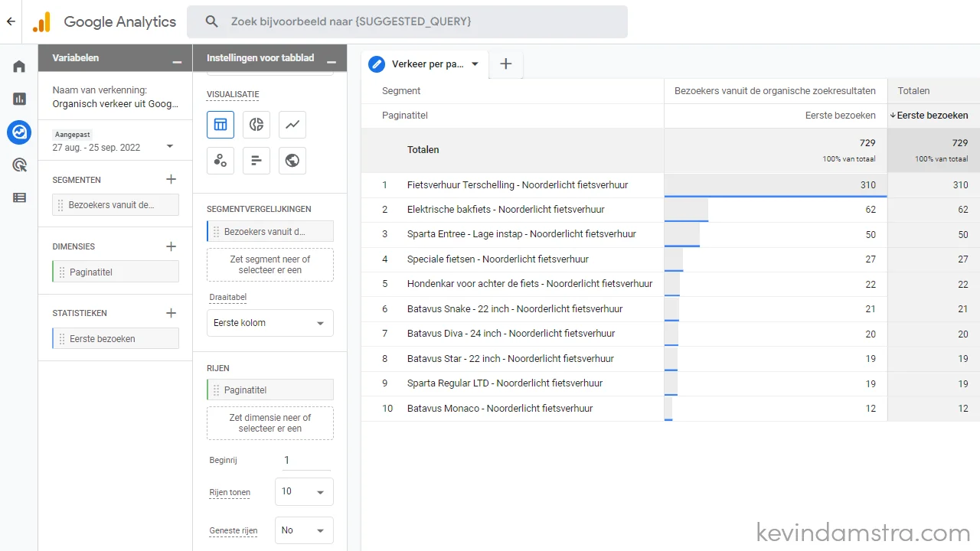Image resolution: width=980 pixels, height=551 pixels.
Task: Select the Eerste bezoeken statistic chip in Variabelen
Action: point(116,338)
